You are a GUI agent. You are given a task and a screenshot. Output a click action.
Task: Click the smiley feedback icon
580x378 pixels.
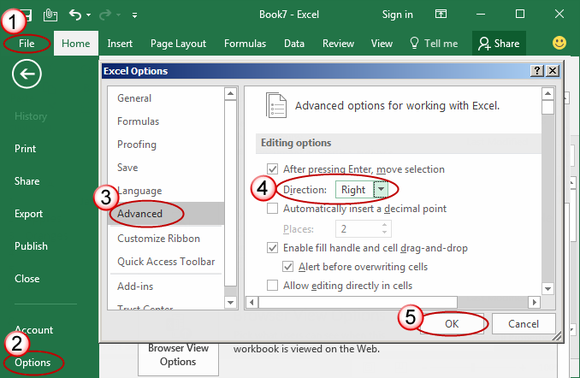tap(559, 43)
